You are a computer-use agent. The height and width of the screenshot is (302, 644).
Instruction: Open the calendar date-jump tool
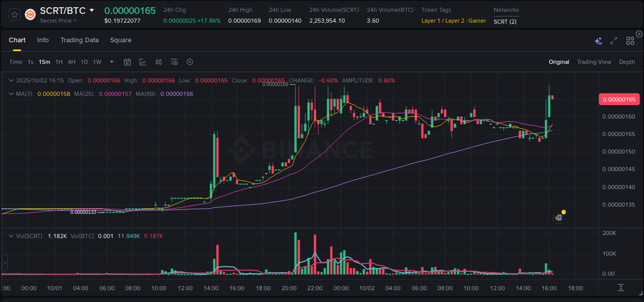coord(127,62)
